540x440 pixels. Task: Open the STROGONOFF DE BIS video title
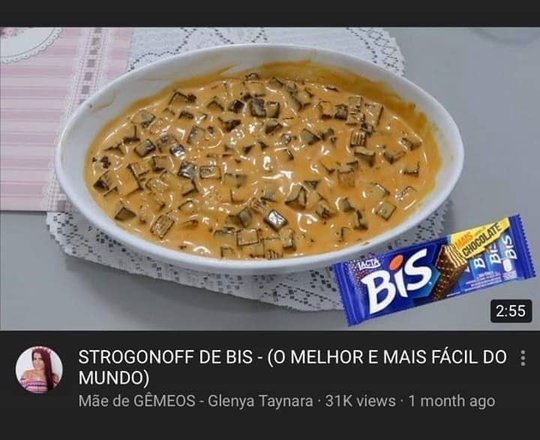pos(292,367)
